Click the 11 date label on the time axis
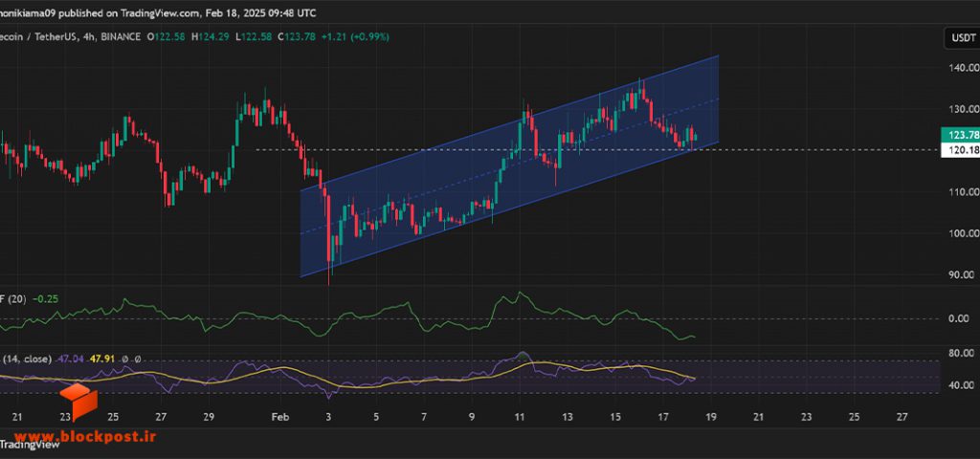The image size is (980, 459). pos(520,417)
